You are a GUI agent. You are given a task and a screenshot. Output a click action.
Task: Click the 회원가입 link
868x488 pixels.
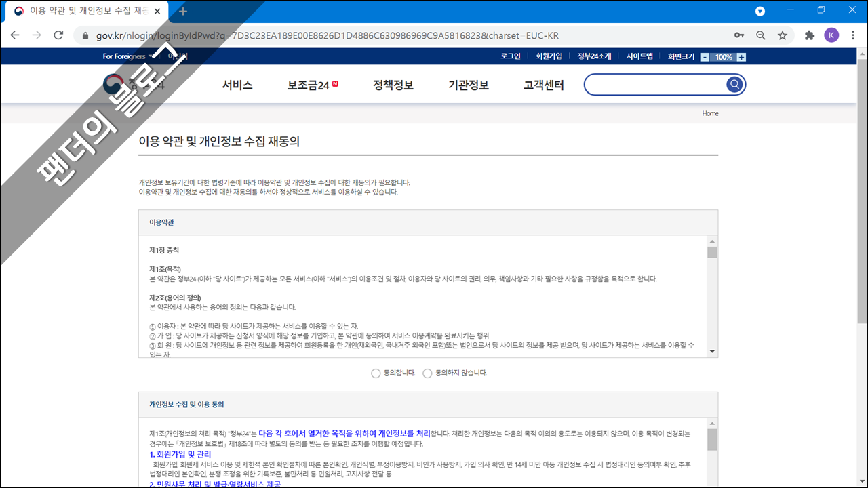tap(549, 56)
